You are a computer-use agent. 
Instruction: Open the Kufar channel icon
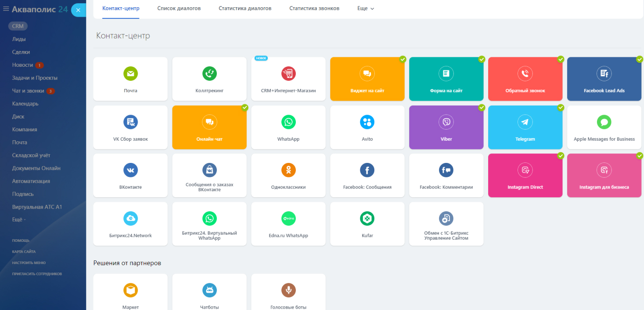click(x=367, y=218)
